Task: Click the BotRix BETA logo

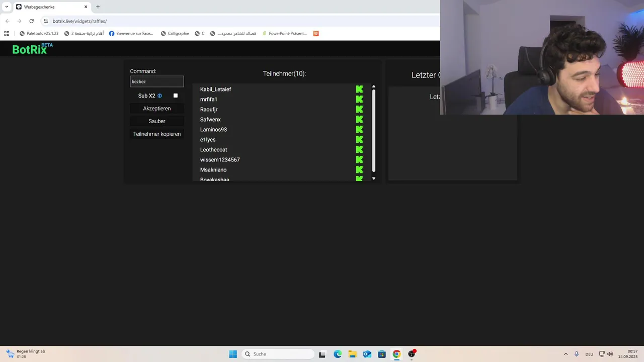Action: pos(32,49)
